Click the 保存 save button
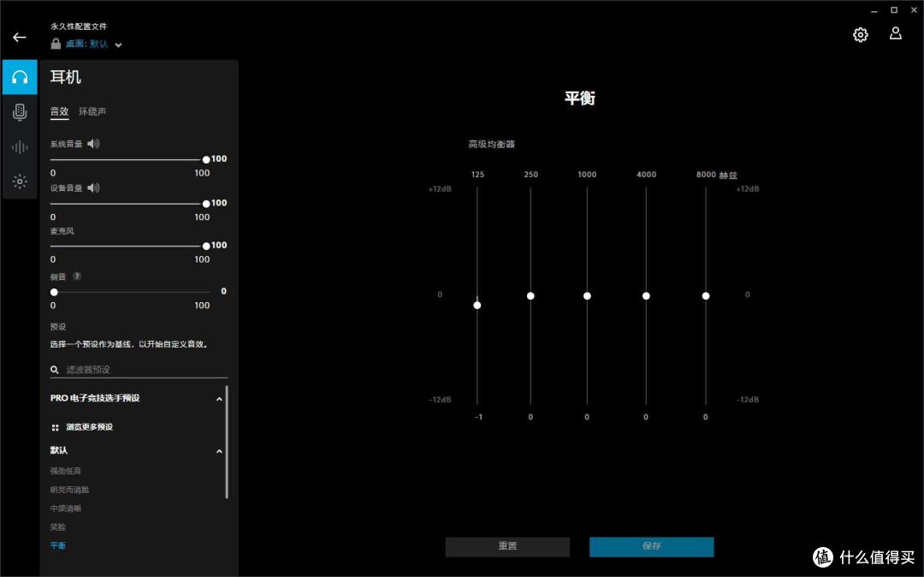 coord(651,546)
